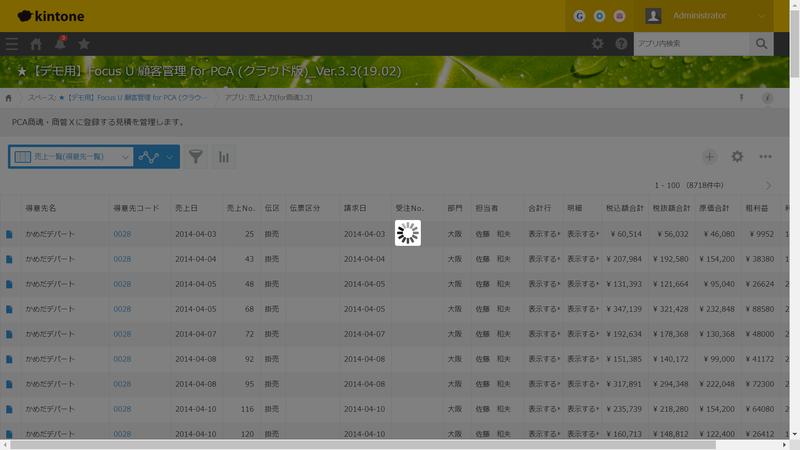The height and width of the screenshot is (450, 800).
Task: Open customer code 0028 in the No. 43 row
Action: [x=122, y=259]
